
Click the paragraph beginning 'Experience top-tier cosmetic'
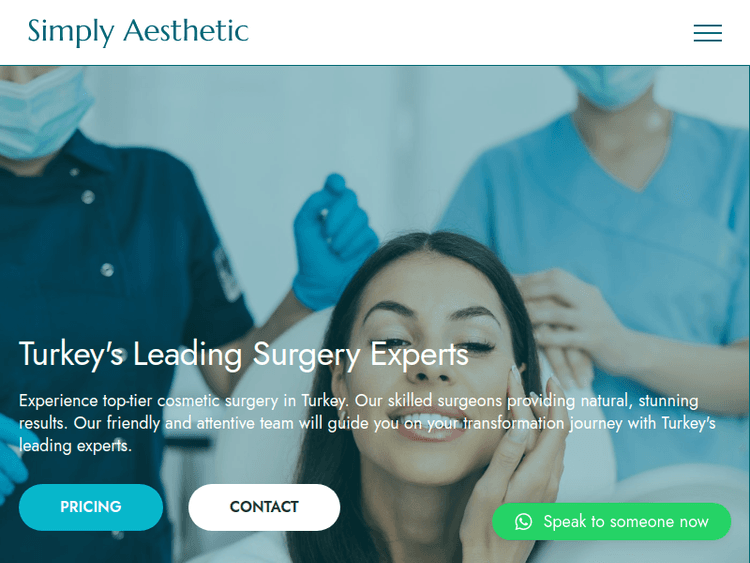click(x=367, y=423)
